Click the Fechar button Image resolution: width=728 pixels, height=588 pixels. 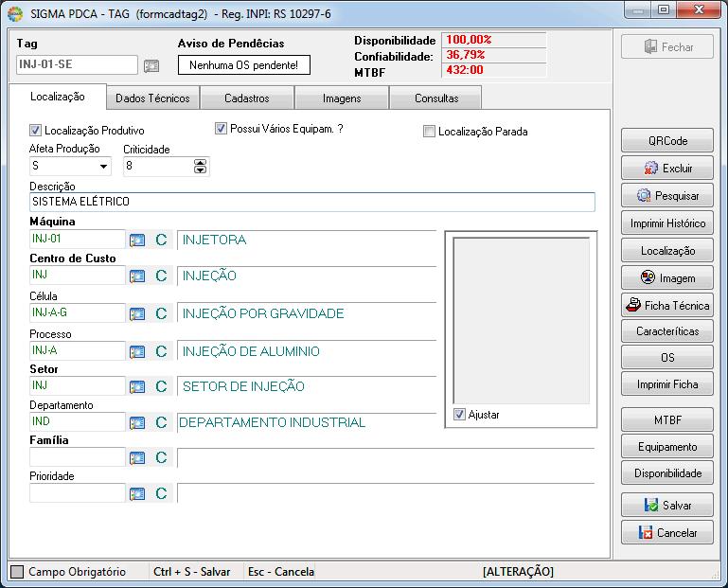coord(667,47)
